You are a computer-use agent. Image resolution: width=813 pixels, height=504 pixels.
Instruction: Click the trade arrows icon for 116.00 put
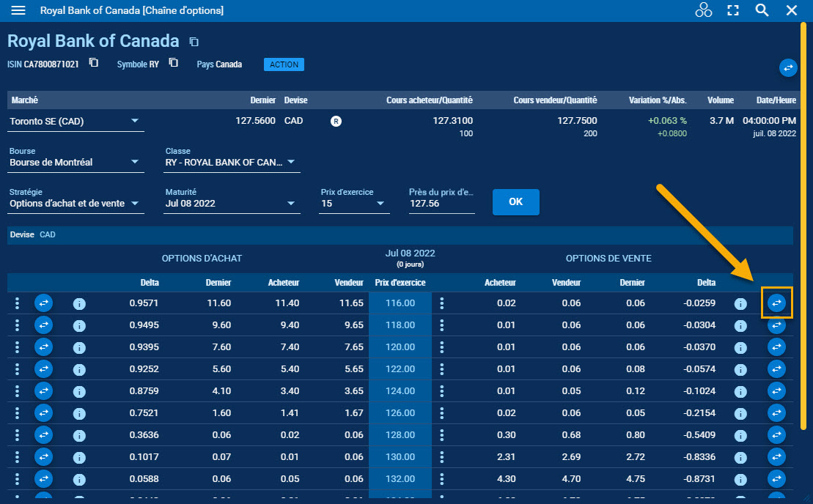pyautogui.click(x=776, y=303)
